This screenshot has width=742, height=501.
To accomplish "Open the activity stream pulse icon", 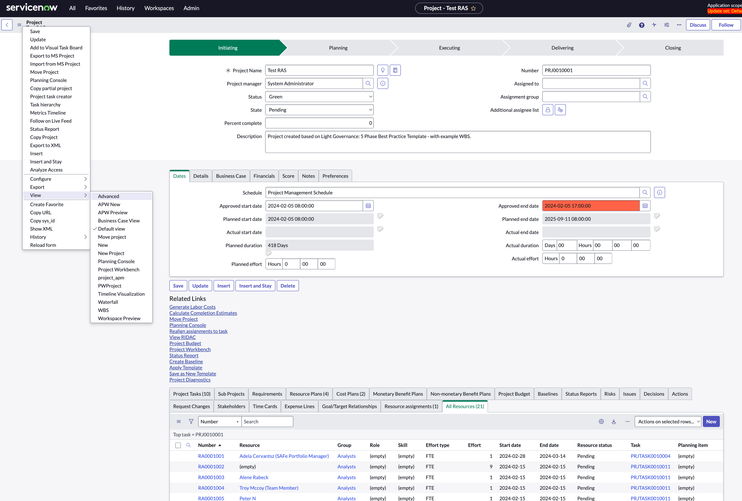I will coord(654,25).
